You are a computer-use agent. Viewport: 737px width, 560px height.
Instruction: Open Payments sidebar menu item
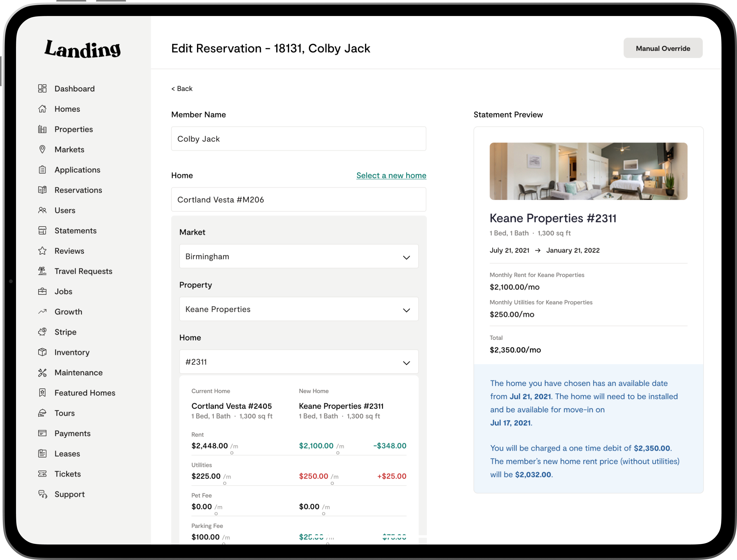(x=72, y=433)
